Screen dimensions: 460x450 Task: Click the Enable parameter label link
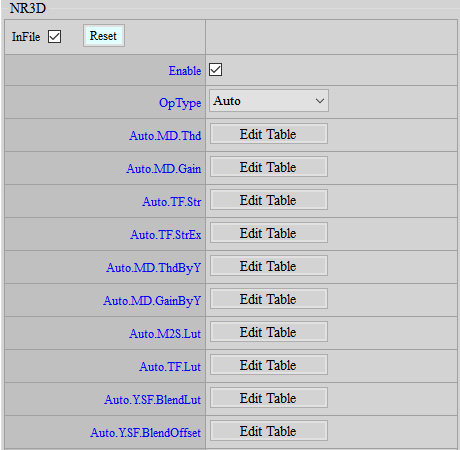[x=185, y=71]
